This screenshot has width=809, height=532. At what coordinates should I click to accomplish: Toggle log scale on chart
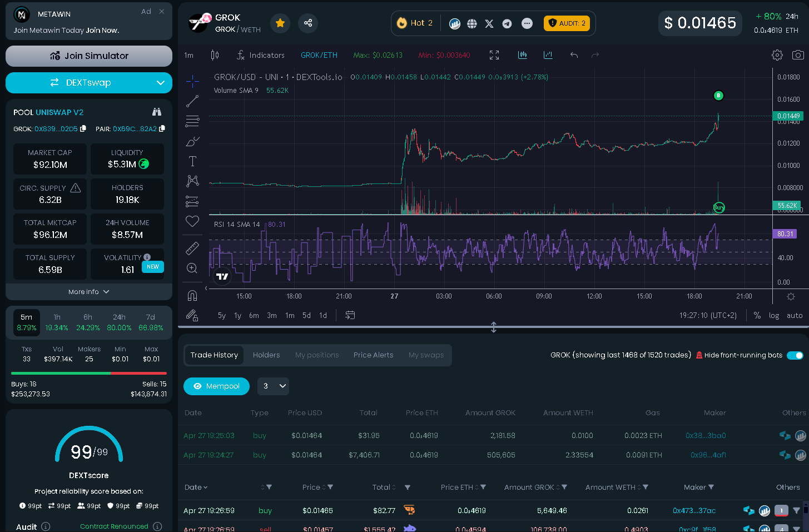(x=774, y=315)
